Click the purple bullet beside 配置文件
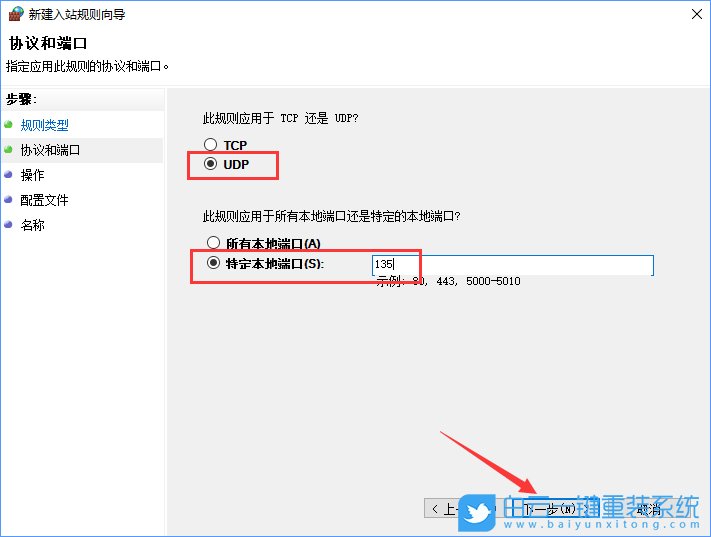 pos(8,199)
